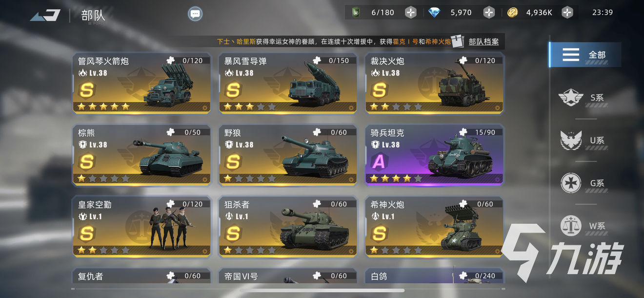This screenshot has width=644, height=298.
Task: Click the 部队档案 text link
Action: click(483, 42)
